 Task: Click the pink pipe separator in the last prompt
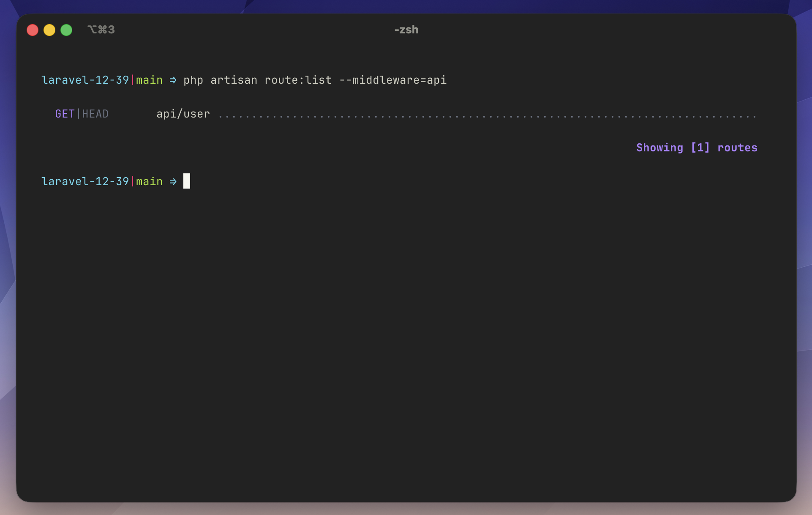tap(133, 181)
